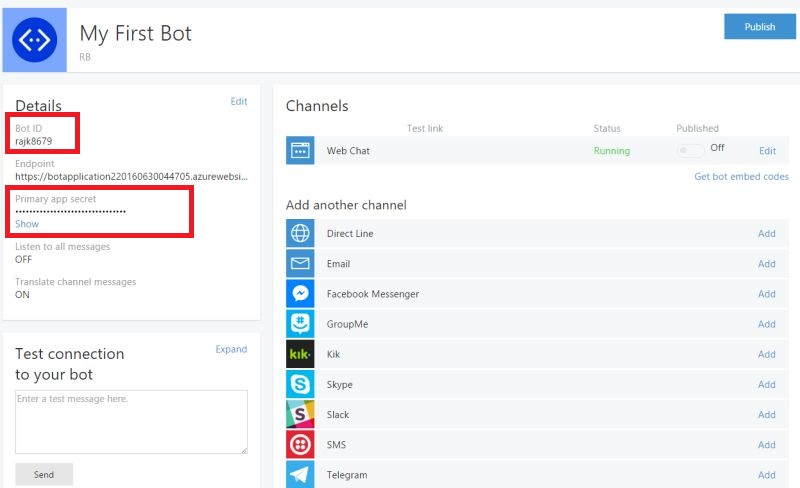The height and width of the screenshot is (488, 800).
Task: Click the Direct Line globe icon
Action: click(x=300, y=233)
